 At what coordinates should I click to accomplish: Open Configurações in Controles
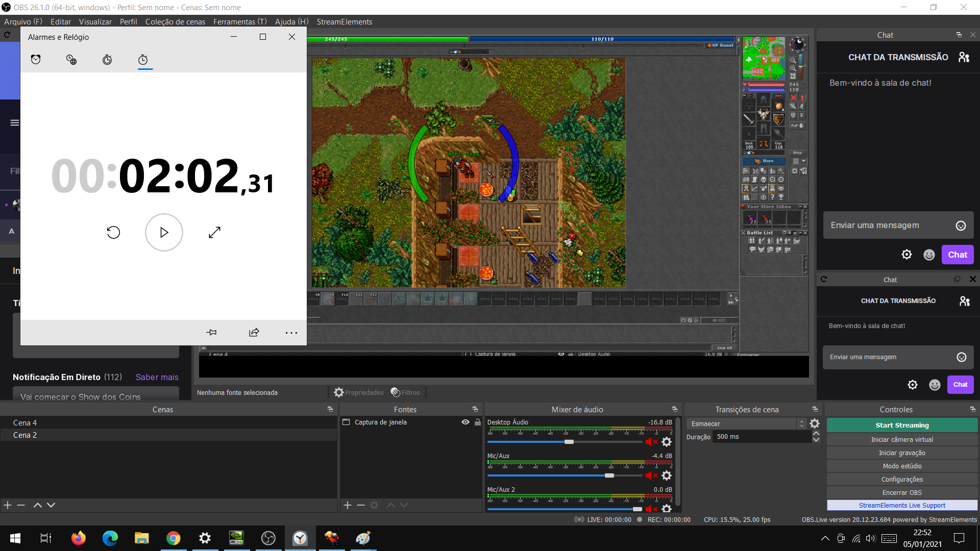(x=902, y=479)
